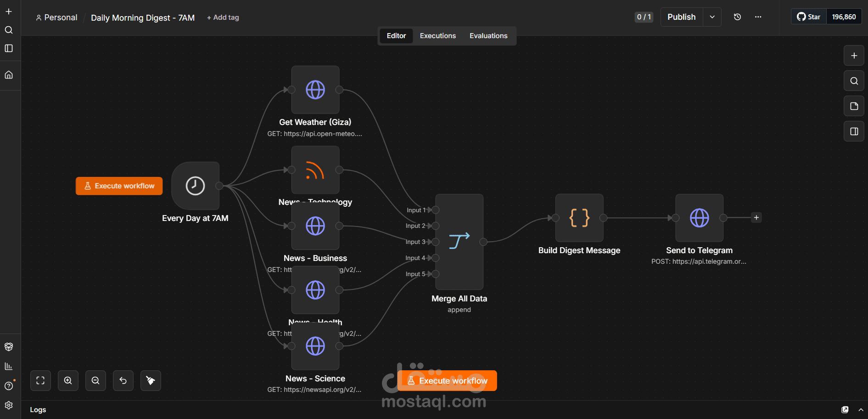Zoom in on the canvas
868x419 pixels.
pyautogui.click(x=68, y=380)
